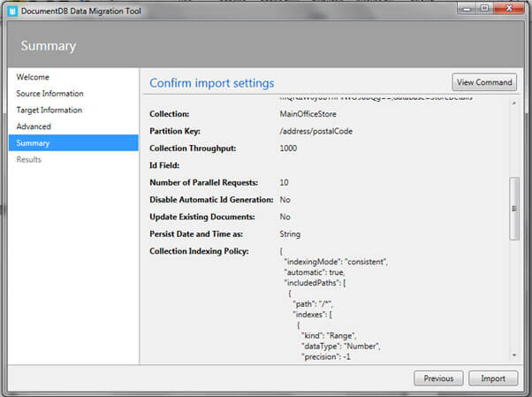Click Disable Automatic Id Generation label
This screenshot has height=397, width=532.
(x=211, y=200)
